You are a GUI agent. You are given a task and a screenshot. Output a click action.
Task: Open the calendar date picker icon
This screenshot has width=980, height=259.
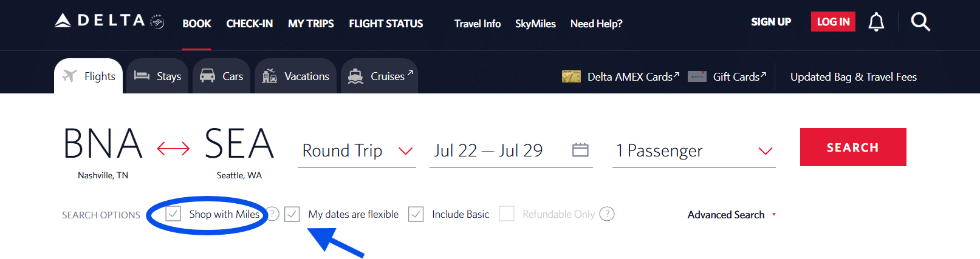pyautogui.click(x=580, y=150)
